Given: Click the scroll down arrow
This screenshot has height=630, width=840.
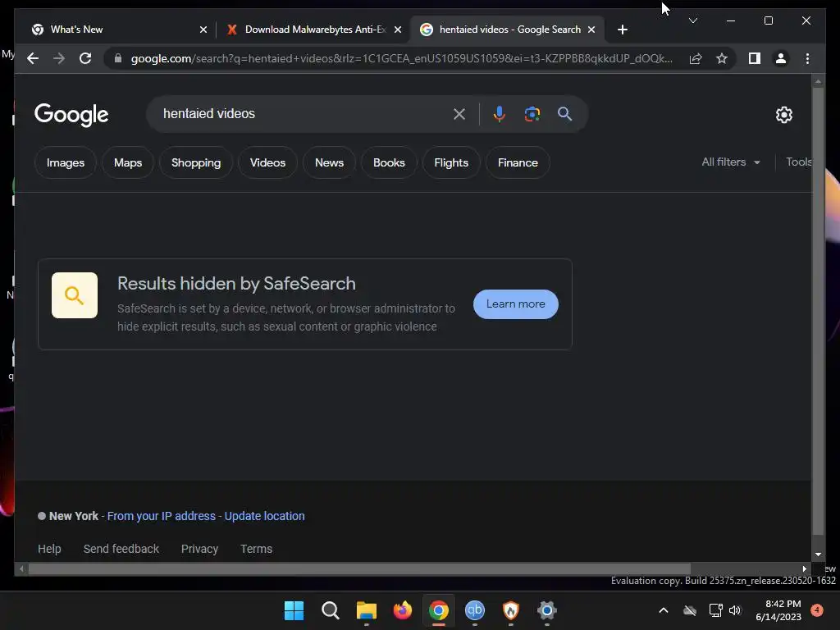Looking at the screenshot, I should pyautogui.click(x=818, y=555).
